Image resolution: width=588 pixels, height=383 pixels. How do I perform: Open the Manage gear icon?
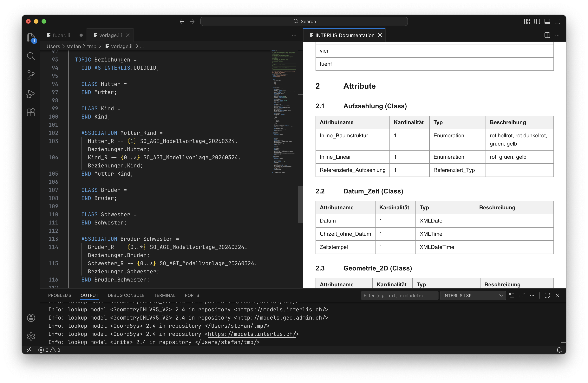(31, 336)
